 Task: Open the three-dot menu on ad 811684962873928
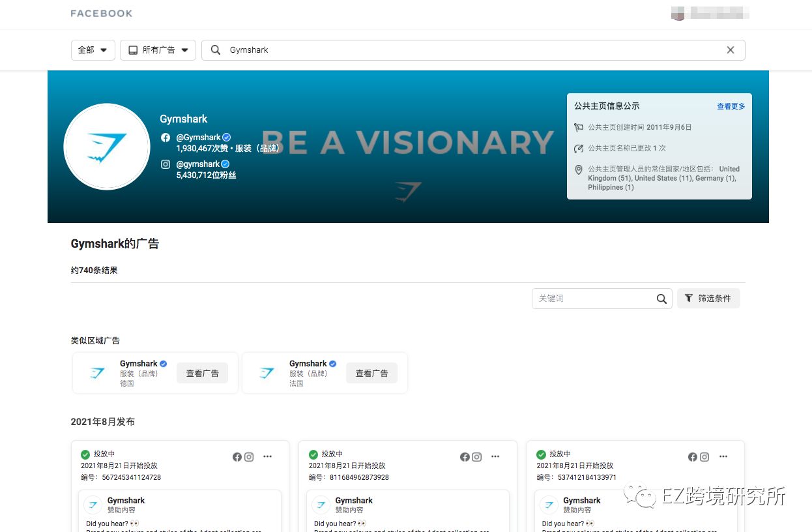coord(495,457)
